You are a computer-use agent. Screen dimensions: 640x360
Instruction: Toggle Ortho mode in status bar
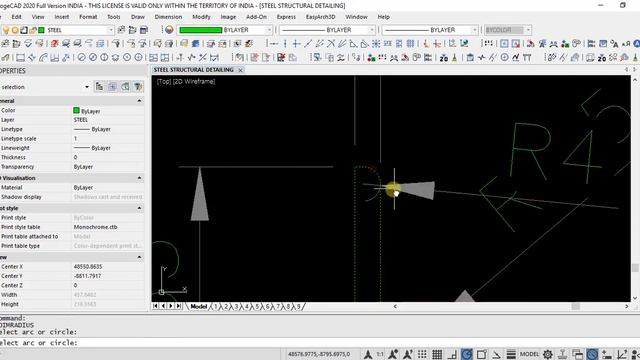pos(452,354)
